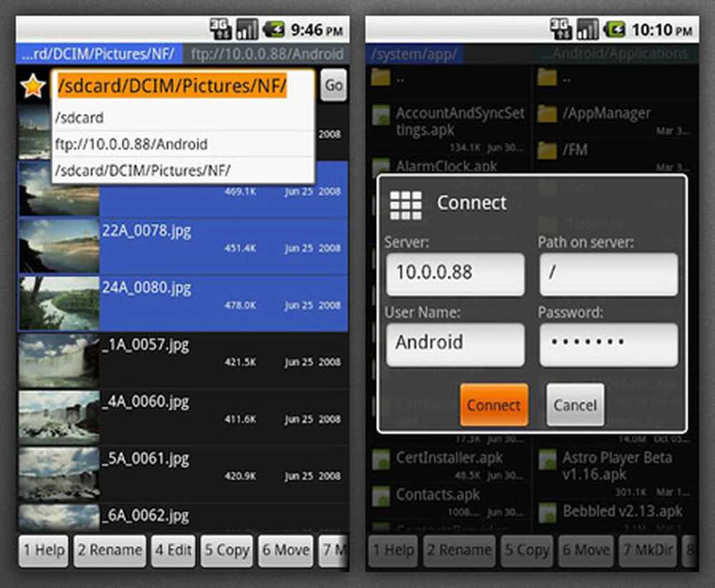The height and width of the screenshot is (588, 715).
Task: Select the CertInstaller.apk file icon
Action: click(385, 458)
